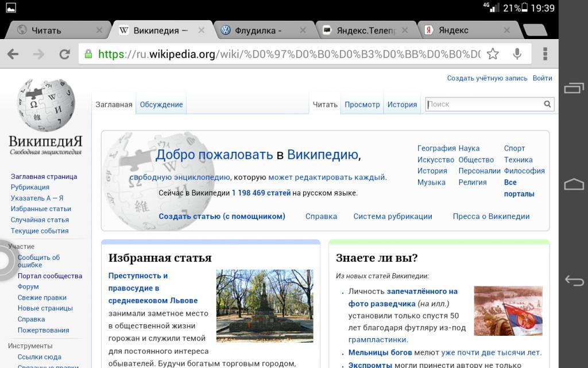Open Музыка portal link
588x368 pixels.
pos(431,182)
